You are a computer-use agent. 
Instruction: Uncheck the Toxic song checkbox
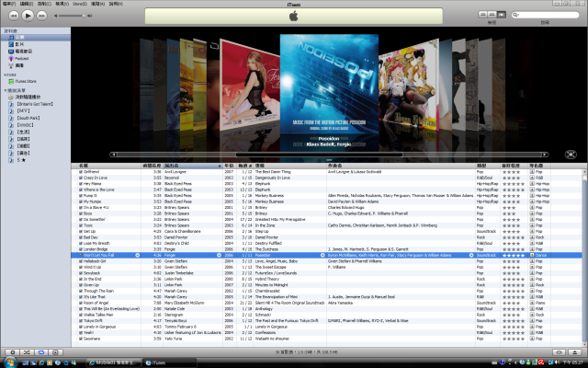pos(81,225)
